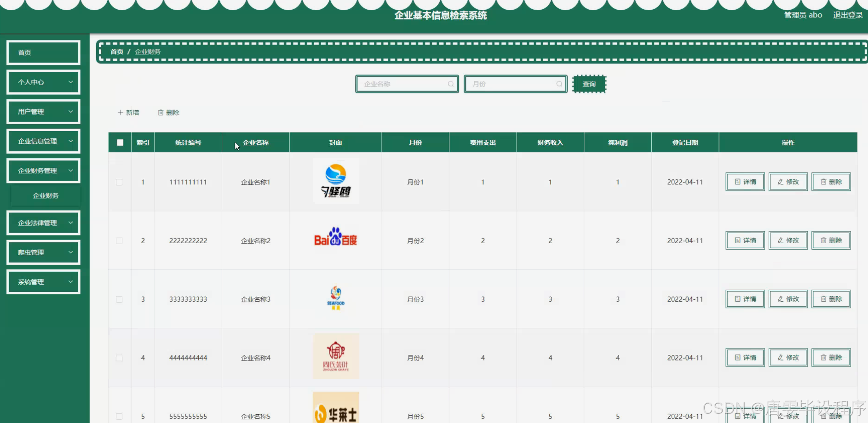Click the 企业名称 column header

tap(256, 143)
